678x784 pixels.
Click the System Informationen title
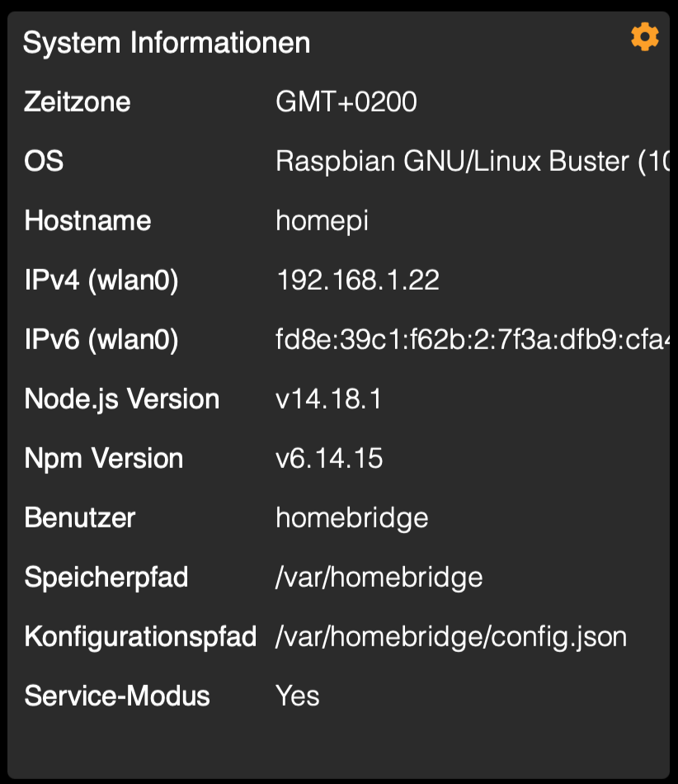tap(167, 42)
